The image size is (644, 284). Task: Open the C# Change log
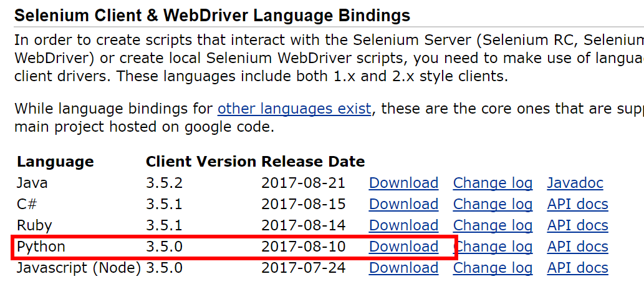(x=493, y=205)
